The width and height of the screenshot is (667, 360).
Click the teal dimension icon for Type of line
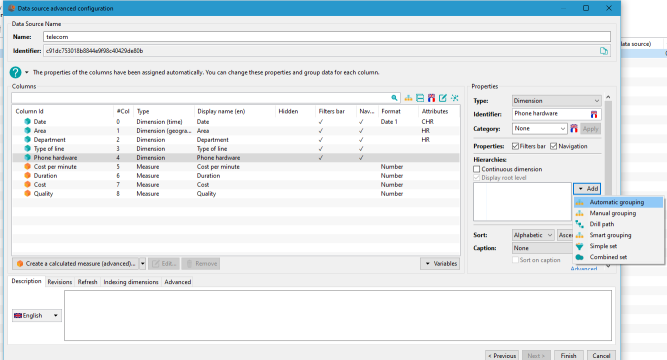click(28, 149)
